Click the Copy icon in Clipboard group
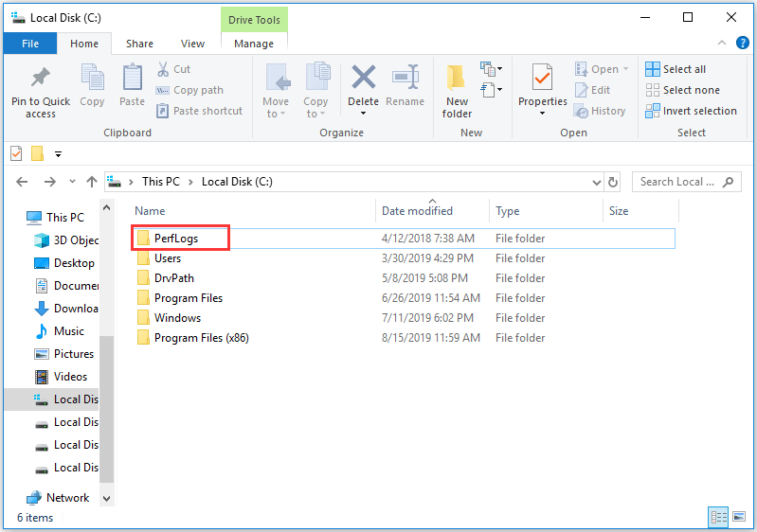The width and height of the screenshot is (757, 532). point(92,78)
